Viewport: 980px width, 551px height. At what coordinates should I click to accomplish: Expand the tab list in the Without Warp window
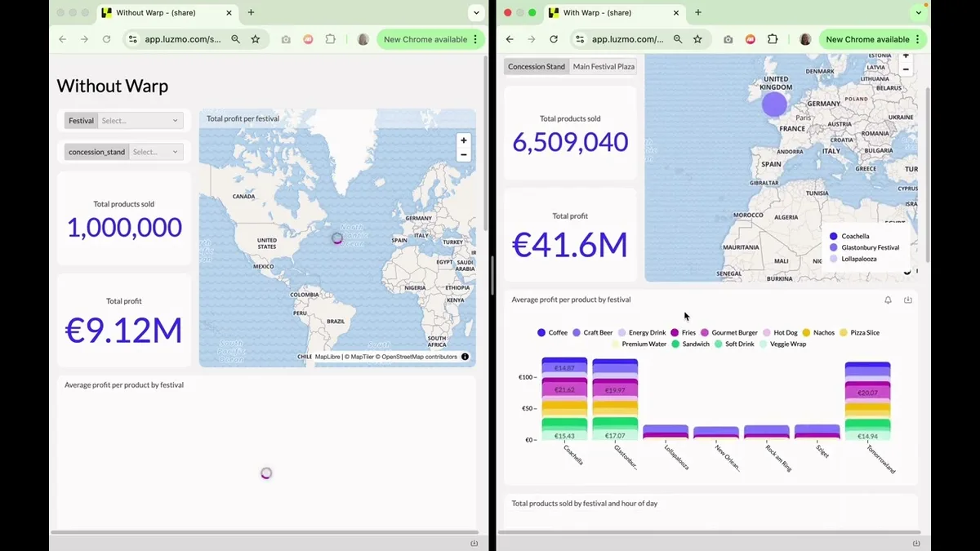pos(476,13)
